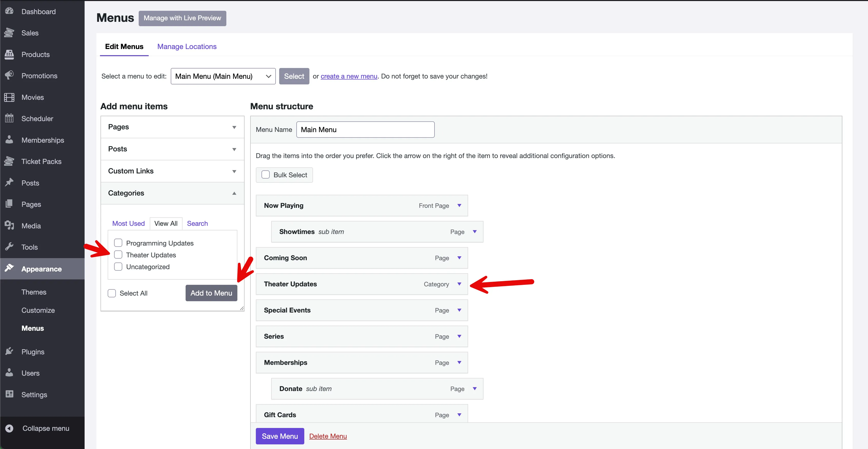Check the Theater Updates category checkbox
Image resolution: width=868 pixels, height=449 pixels.
click(118, 255)
